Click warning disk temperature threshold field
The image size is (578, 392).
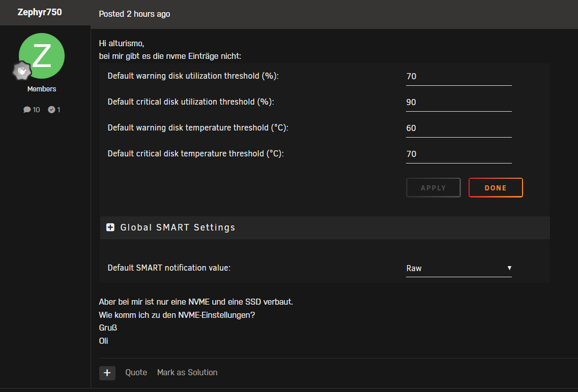click(x=458, y=128)
